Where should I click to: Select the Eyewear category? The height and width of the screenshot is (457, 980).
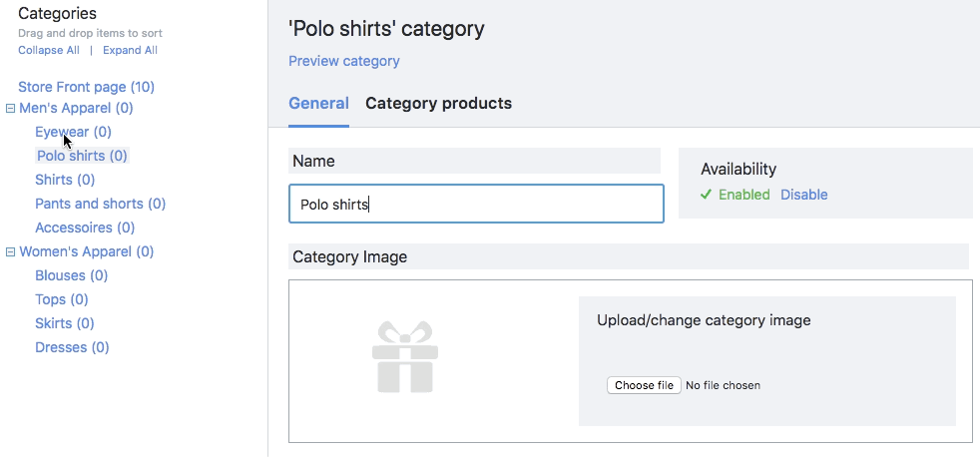73,132
